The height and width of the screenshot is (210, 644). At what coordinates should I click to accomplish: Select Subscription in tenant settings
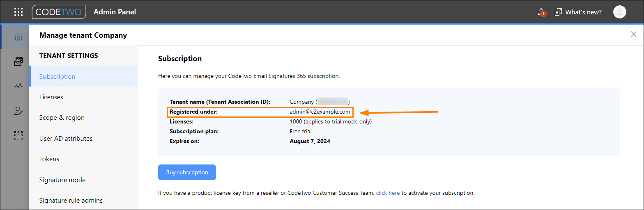[83, 76]
